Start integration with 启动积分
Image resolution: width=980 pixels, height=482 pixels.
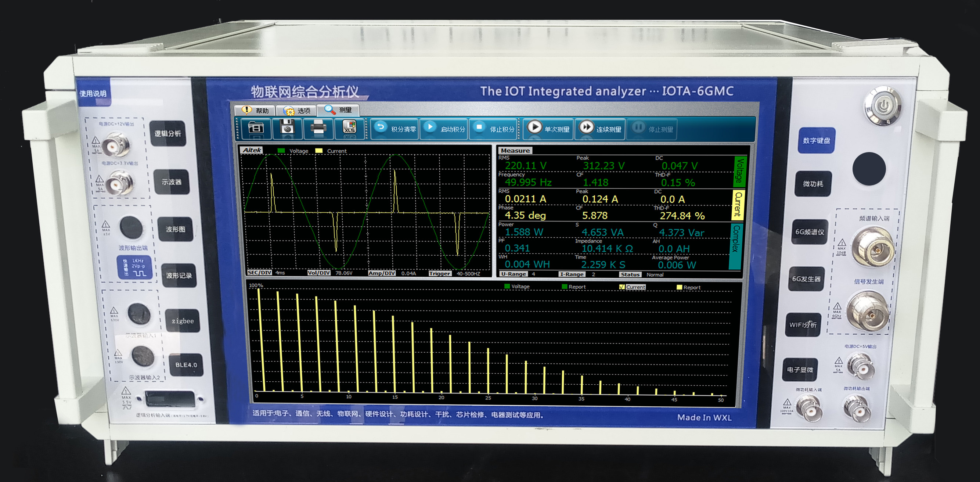pos(444,129)
